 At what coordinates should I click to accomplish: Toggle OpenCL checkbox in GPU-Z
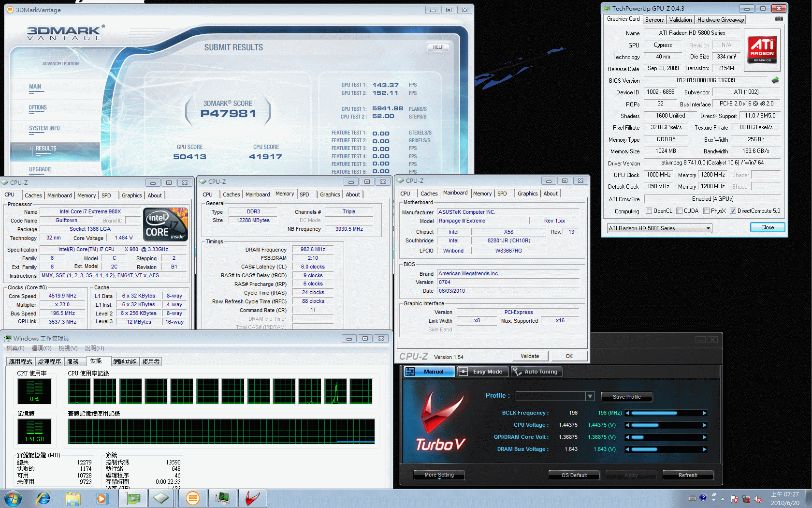pos(649,211)
